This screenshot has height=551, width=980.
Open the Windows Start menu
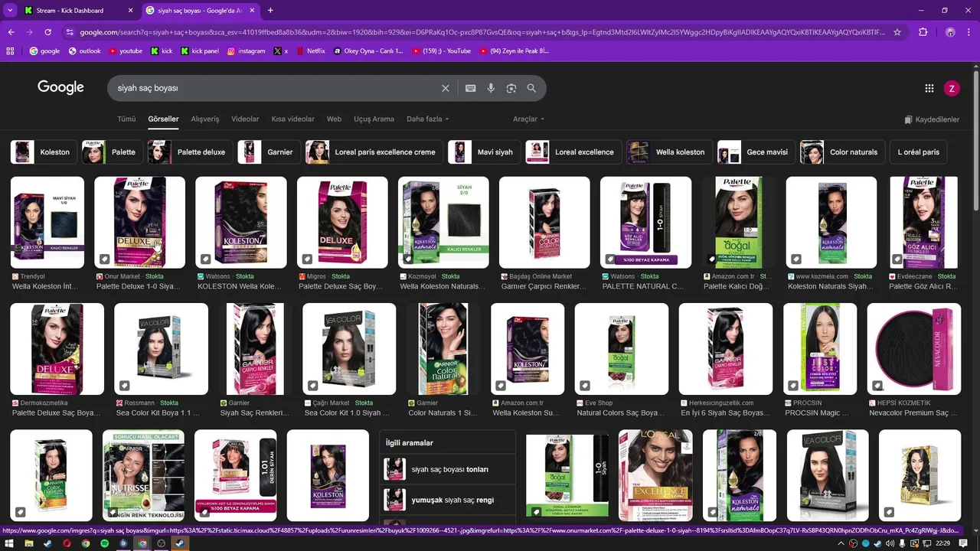(9, 543)
